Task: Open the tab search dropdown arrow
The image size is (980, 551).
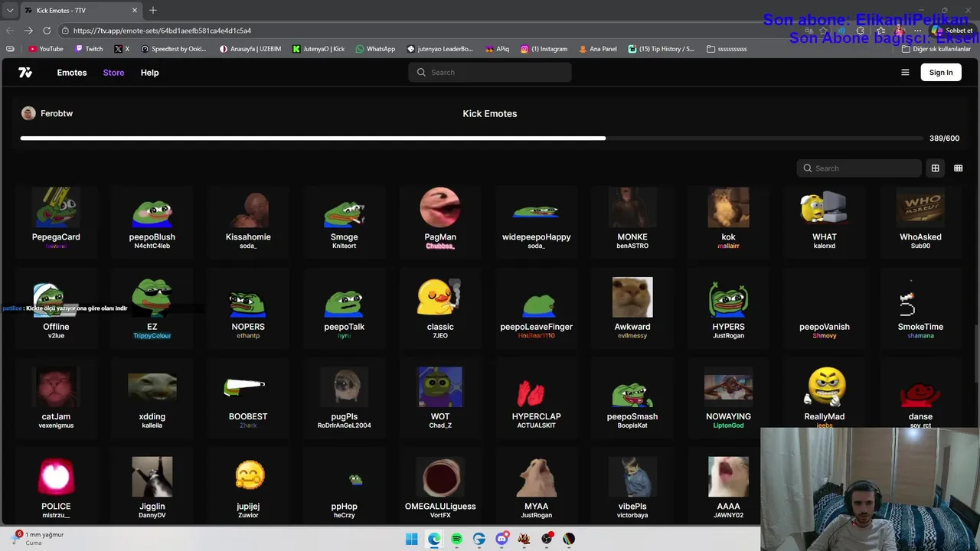Action: tap(10, 11)
